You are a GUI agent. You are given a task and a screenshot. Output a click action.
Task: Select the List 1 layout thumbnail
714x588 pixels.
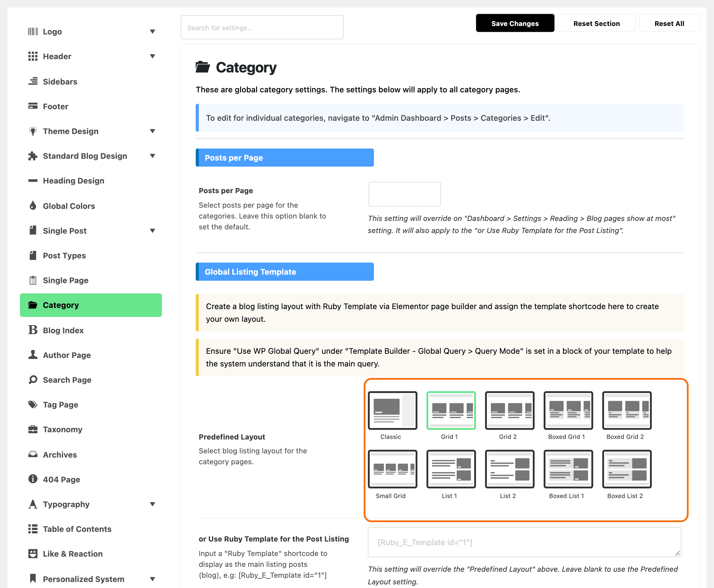coord(451,469)
